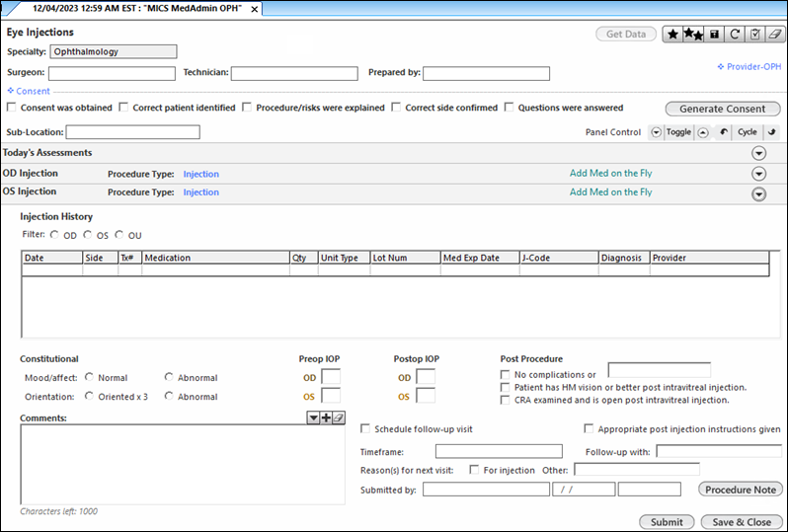
Task: Click the double star icon in toolbar
Action: [693, 35]
